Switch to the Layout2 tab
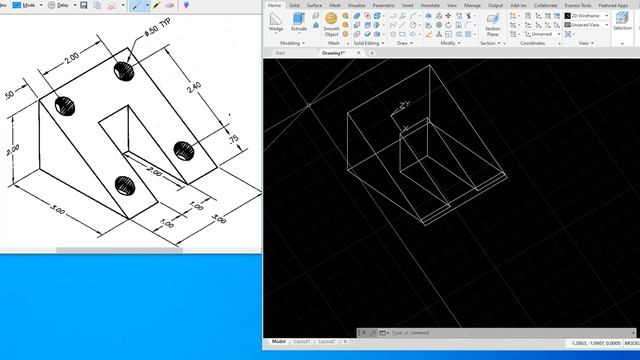The height and width of the screenshot is (360, 640). [327, 342]
